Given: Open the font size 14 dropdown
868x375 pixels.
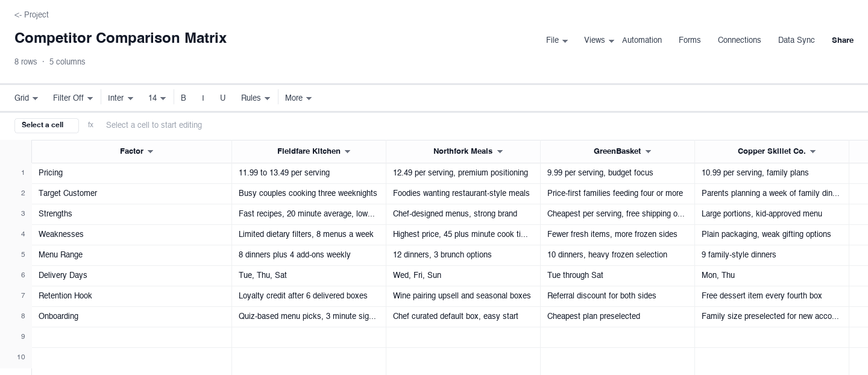Looking at the screenshot, I should [157, 98].
